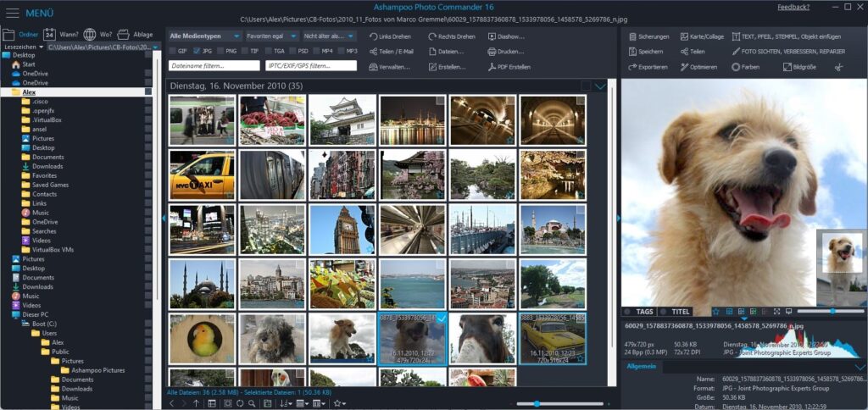Open the Optimieren tool
868x410 pixels.
click(x=698, y=67)
